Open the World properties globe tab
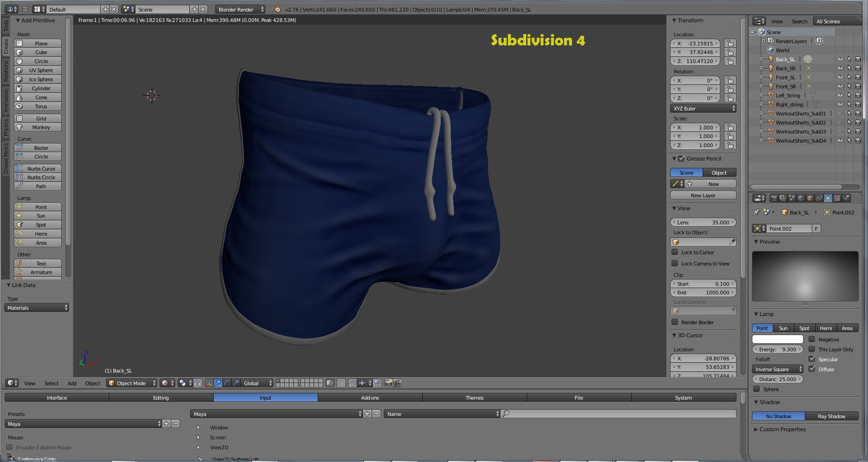868x462 pixels. 801,198
